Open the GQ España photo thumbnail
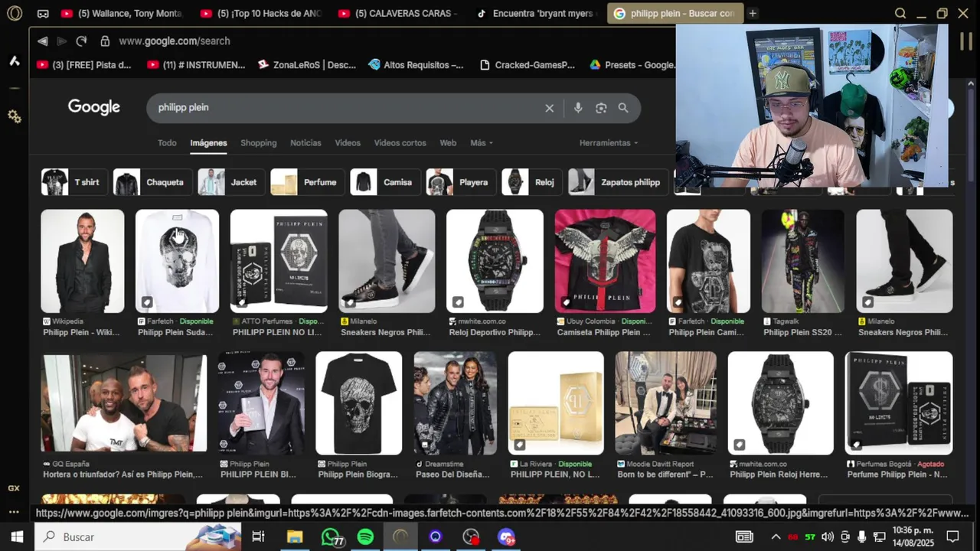 coord(124,403)
